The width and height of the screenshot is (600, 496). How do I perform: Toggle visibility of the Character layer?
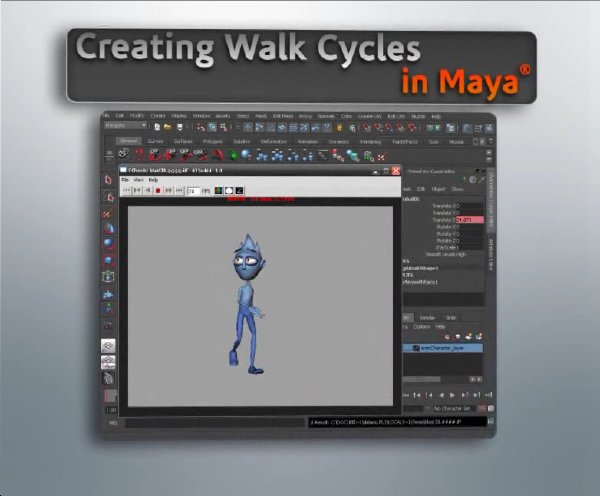[416, 348]
